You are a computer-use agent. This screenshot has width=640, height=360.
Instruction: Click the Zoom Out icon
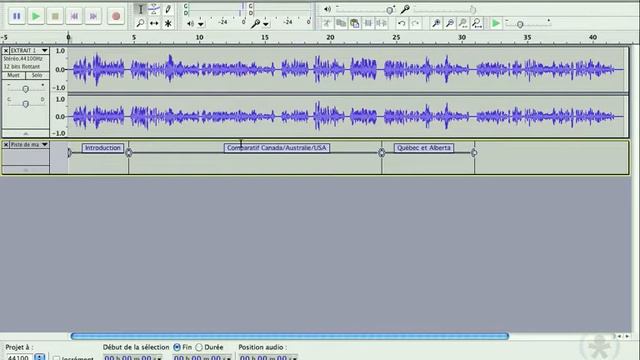450,23
